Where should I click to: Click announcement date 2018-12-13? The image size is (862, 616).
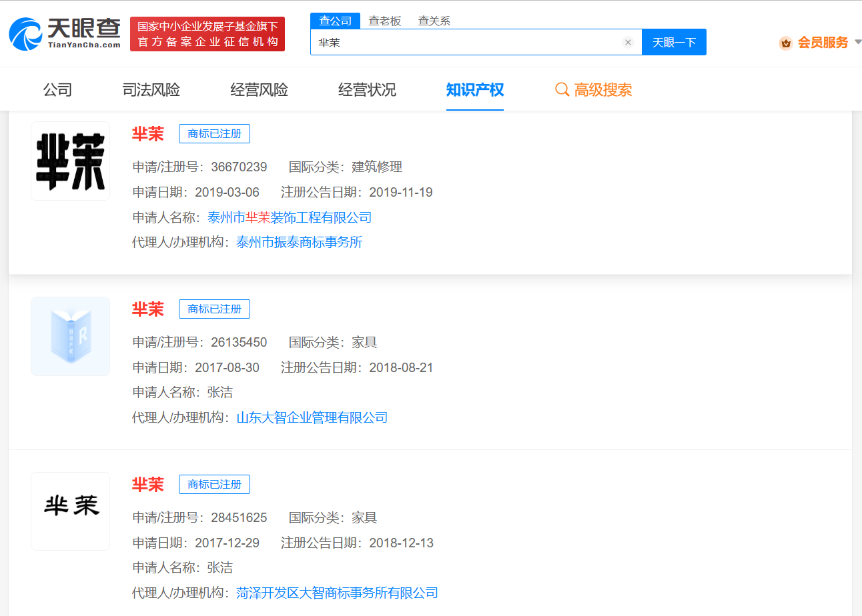pos(401,543)
